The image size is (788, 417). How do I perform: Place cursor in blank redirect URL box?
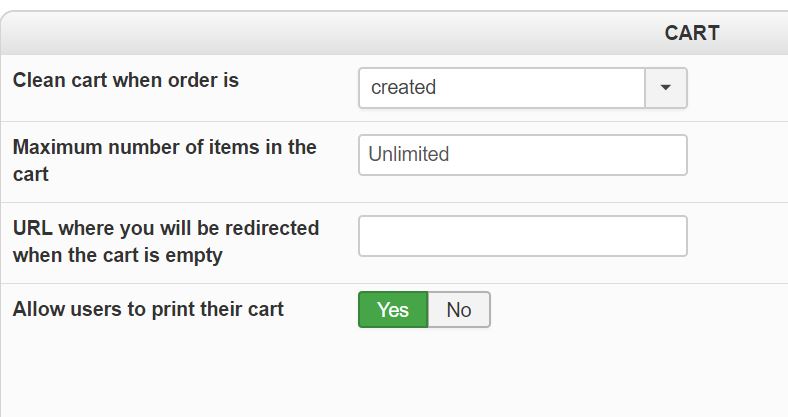[522, 236]
